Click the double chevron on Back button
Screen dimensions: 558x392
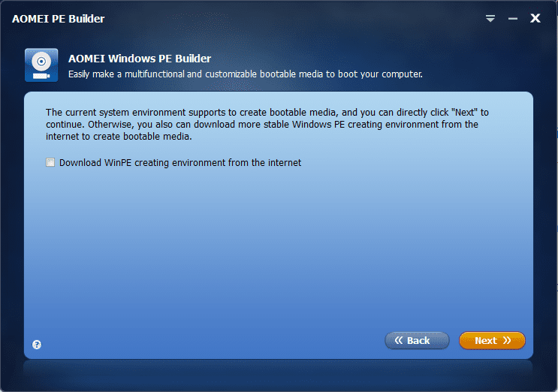click(399, 340)
